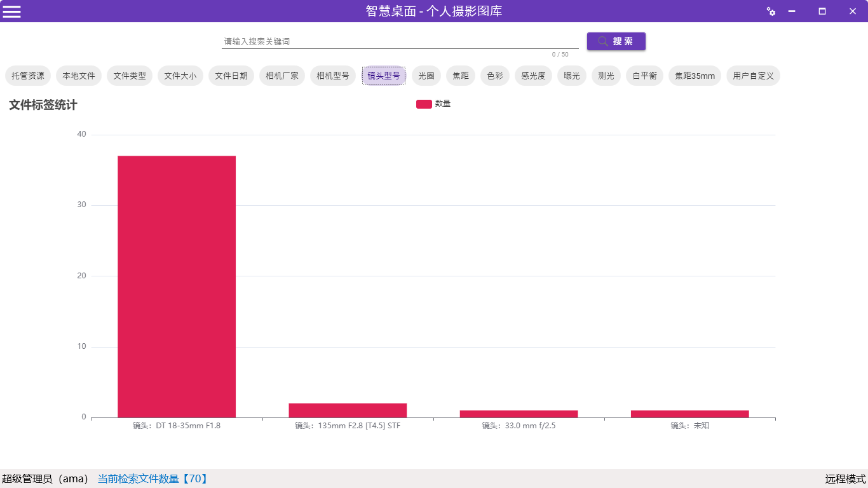Image resolution: width=868 pixels, height=488 pixels.
Task: Choose the 文件类型 tag
Action: tap(130, 76)
